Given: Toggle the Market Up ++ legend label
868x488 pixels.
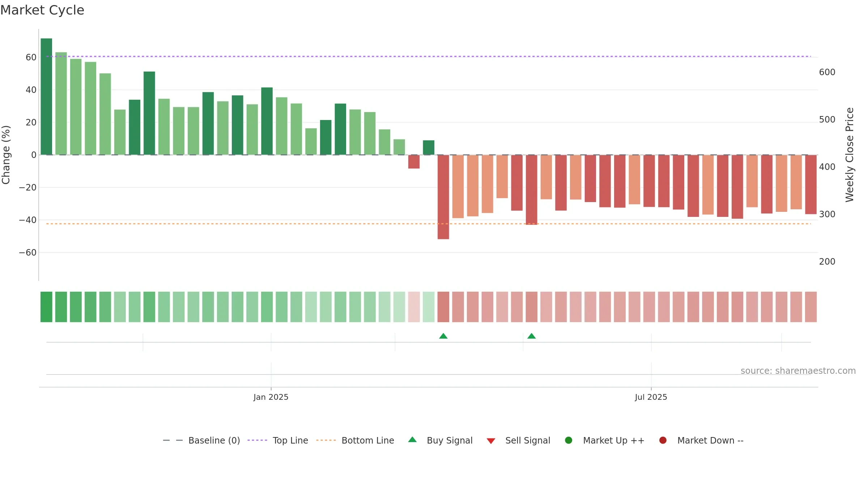Looking at the screenshot, I should tap(614, 441).
